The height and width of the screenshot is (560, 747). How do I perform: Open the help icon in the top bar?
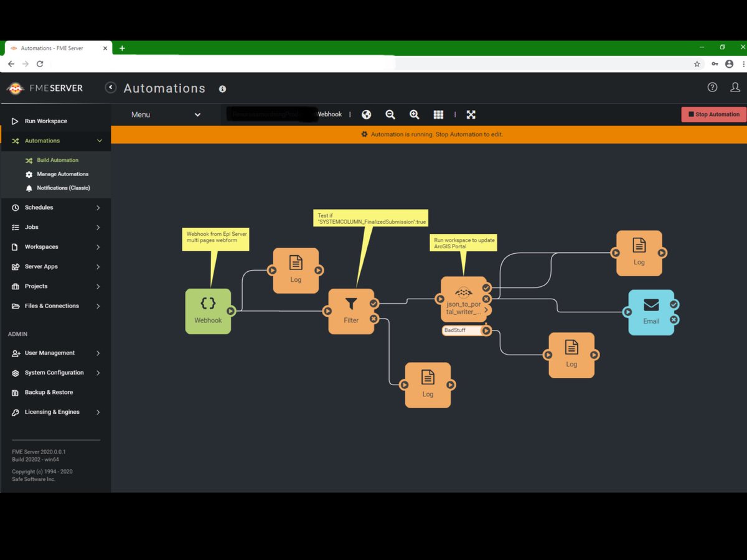coord(713,88)
